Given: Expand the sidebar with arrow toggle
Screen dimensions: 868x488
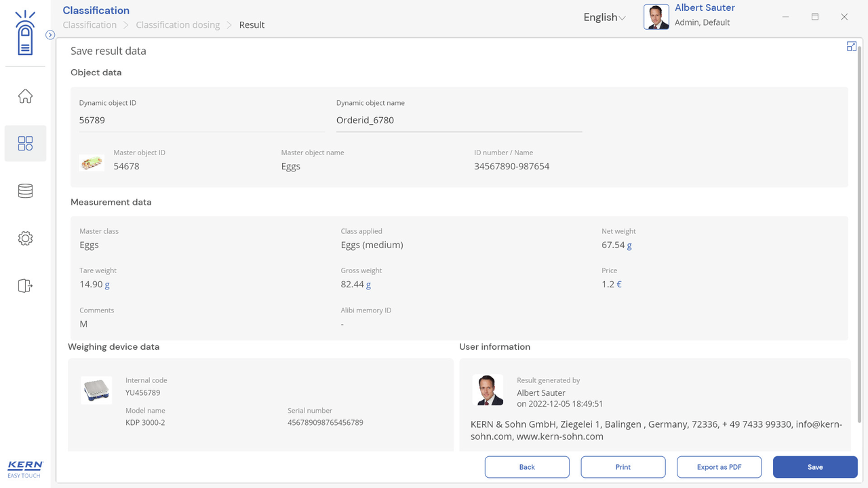Looking at the screenshot, I should (x=50, y=35).
